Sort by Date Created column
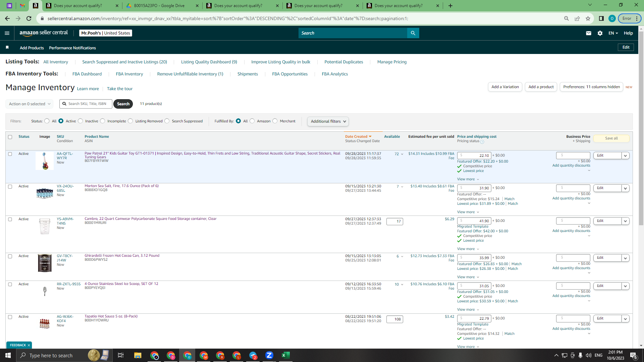 pyautogui.click(x=358, y=136)
